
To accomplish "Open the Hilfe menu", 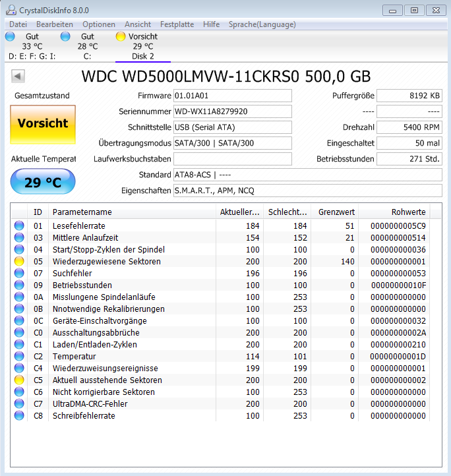I will pyautogui.click(x=212, y=24).
